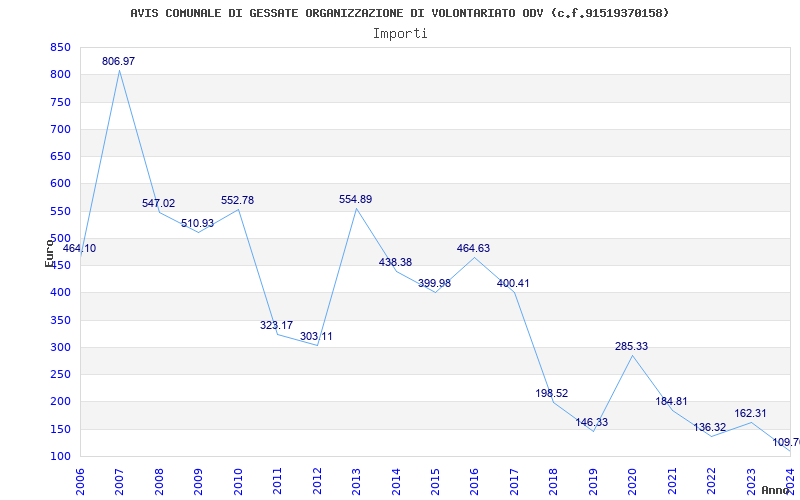The image size is (800, 500).
Task: Click the 464.63 data label
Action: [x=473, y=249]
